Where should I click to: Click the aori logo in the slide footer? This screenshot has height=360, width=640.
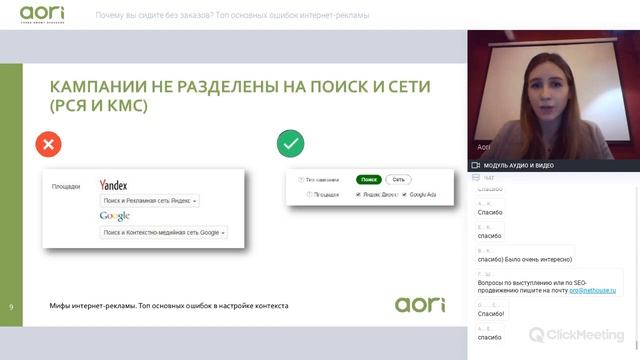420,304
